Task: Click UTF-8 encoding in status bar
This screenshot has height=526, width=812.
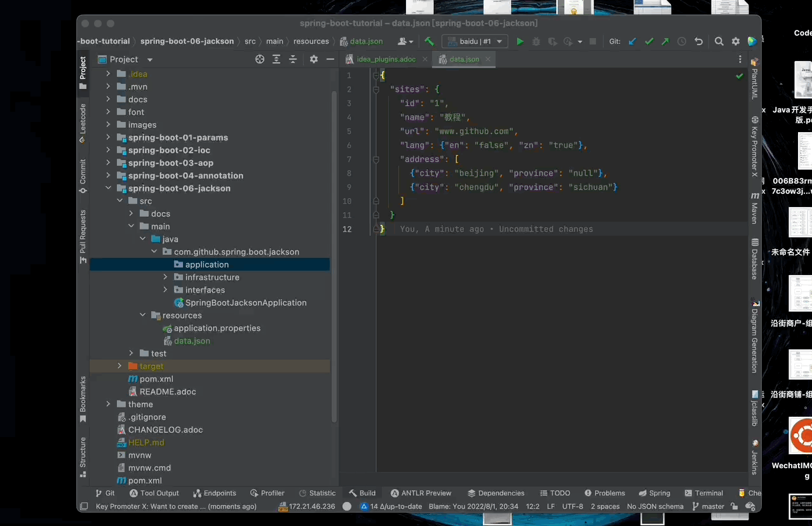Action: (572, 506)
